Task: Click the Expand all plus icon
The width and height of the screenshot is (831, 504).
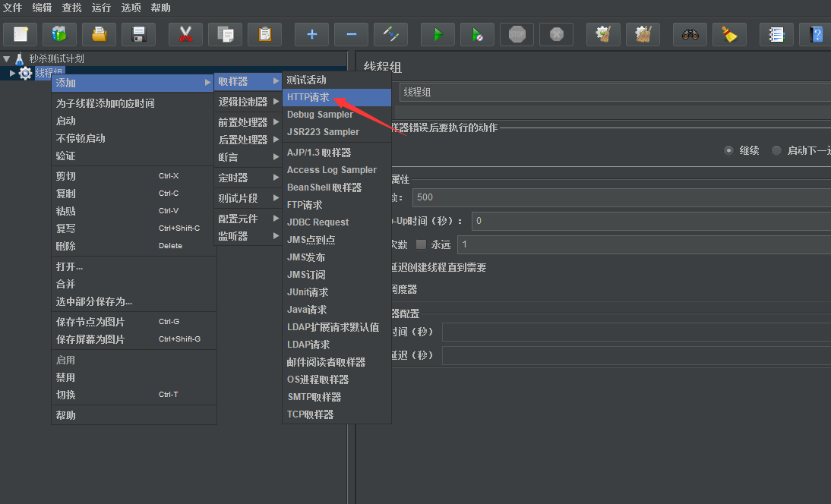Action: (311, 34)
